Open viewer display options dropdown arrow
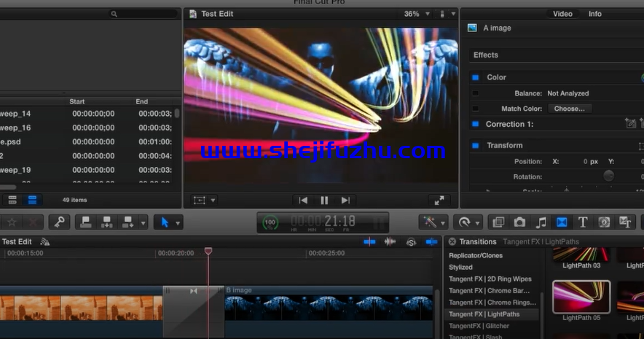The width and height of the screenshot is (644, 339). click(x=453, y=14)
